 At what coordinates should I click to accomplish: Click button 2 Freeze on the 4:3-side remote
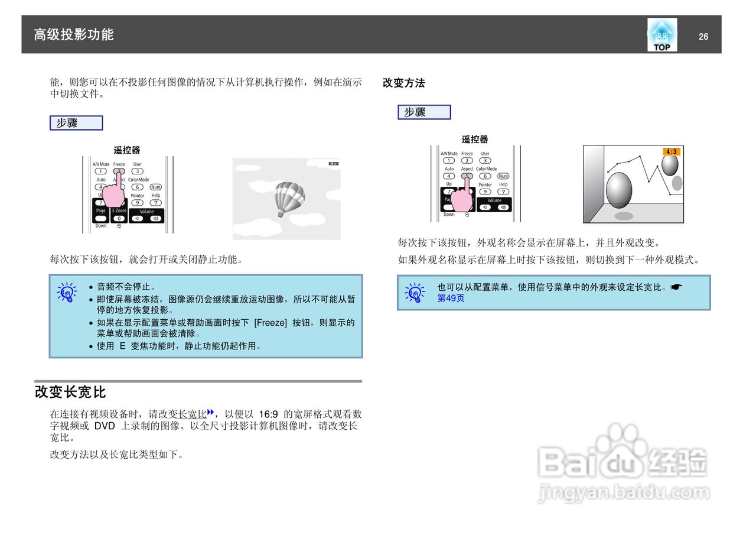(x=467, y=161)
